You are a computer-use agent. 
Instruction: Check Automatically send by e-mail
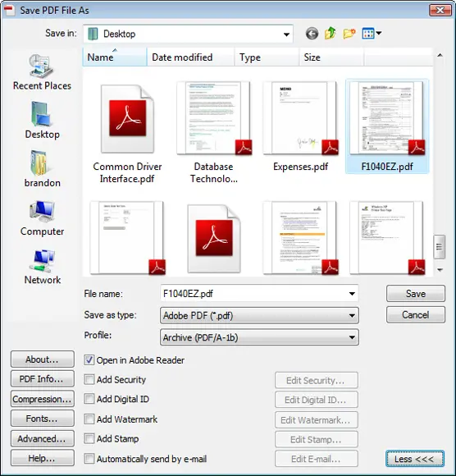[x=89, y=459]
